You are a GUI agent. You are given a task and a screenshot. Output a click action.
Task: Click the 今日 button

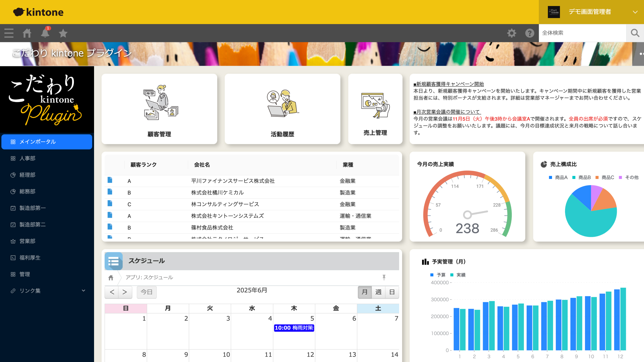146,292
